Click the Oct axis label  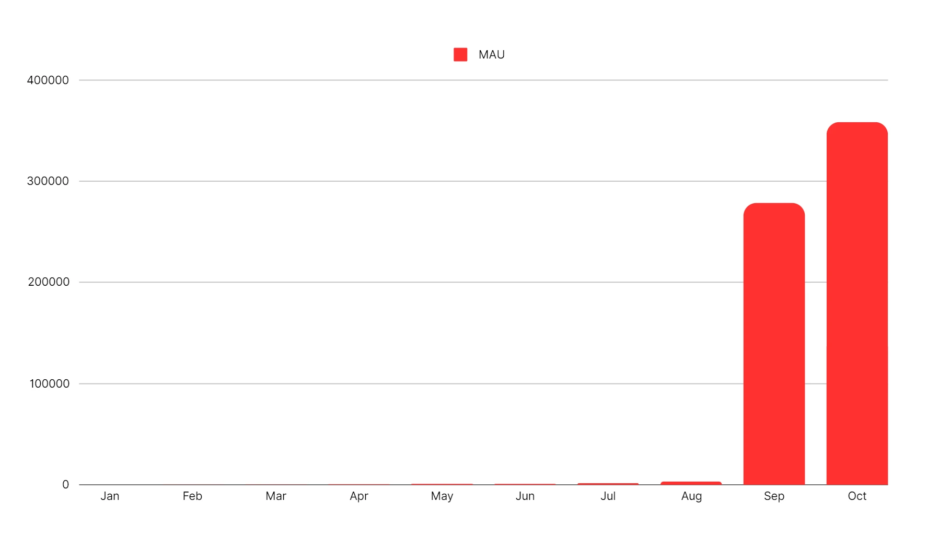pos(857,496)
